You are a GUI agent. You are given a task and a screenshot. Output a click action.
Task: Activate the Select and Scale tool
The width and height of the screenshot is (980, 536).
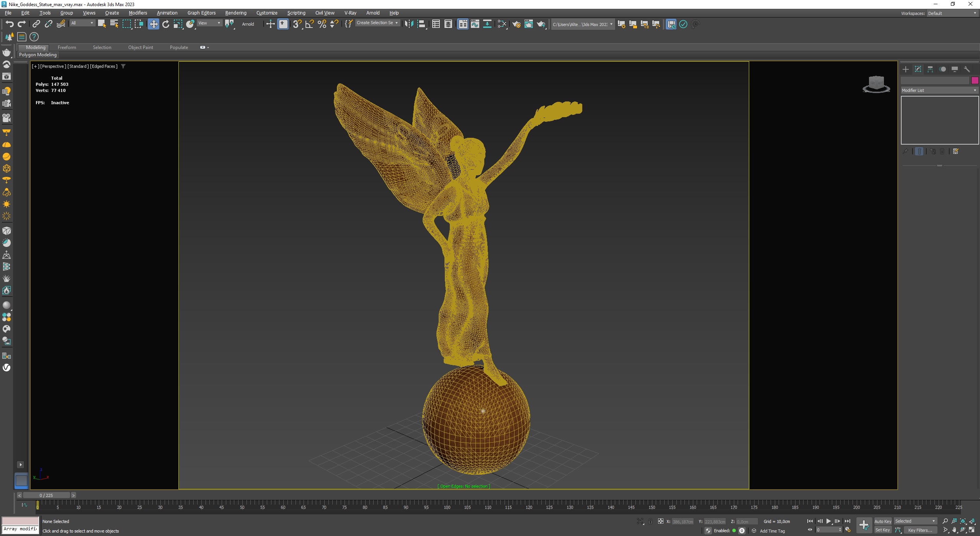pyautogui.click(x=178, y=24)
